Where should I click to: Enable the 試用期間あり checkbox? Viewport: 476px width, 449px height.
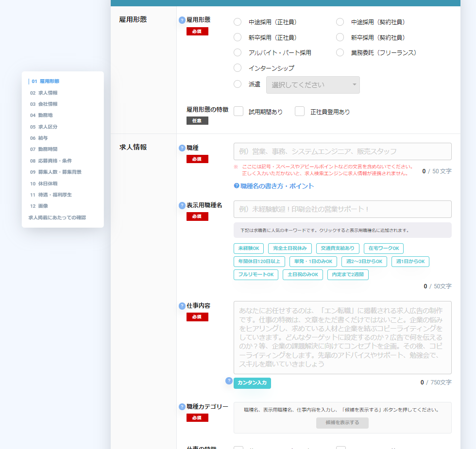[x=238, y=111]
